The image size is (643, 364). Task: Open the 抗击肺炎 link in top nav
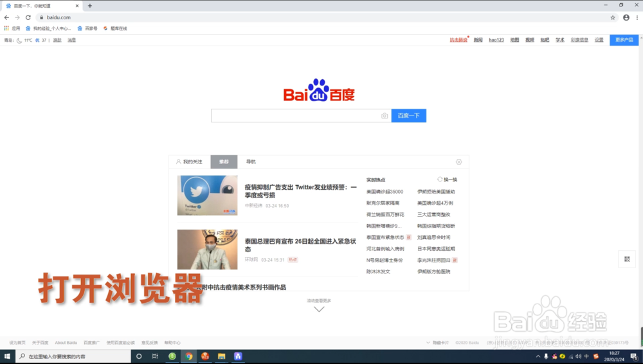coord(458,40)
